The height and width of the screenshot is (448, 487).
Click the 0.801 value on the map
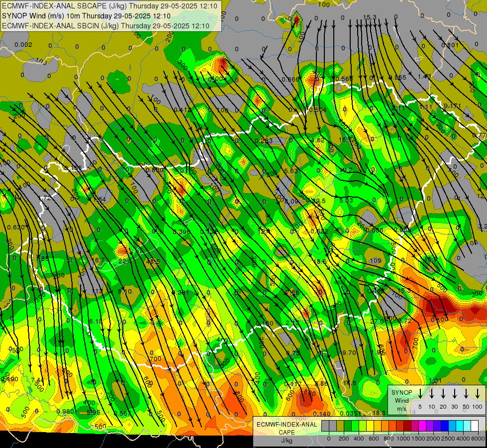(450, 45)
